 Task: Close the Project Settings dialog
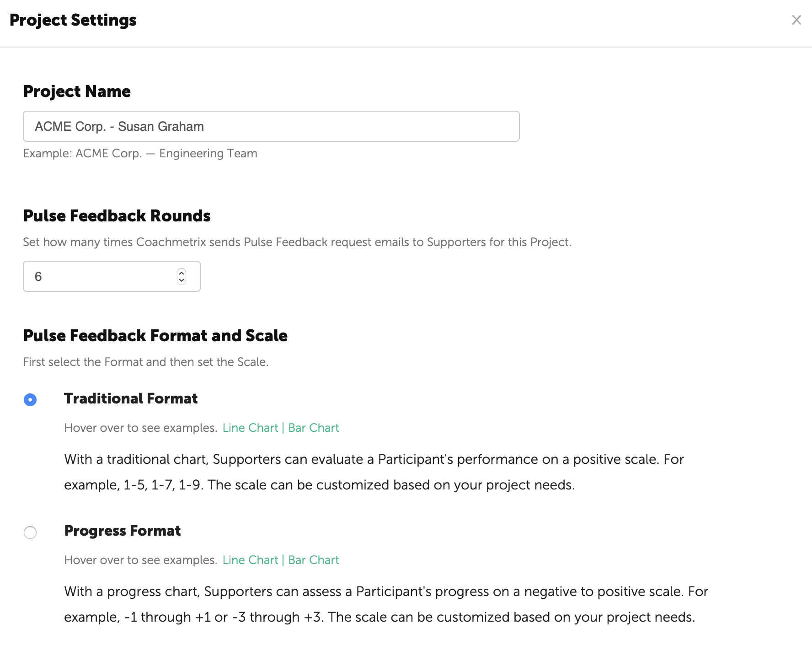click(796, 20)
